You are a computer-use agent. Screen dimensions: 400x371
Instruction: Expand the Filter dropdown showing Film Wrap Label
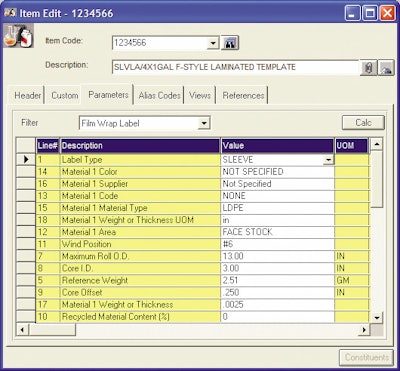pyautogui.click(x=204, y=123)
